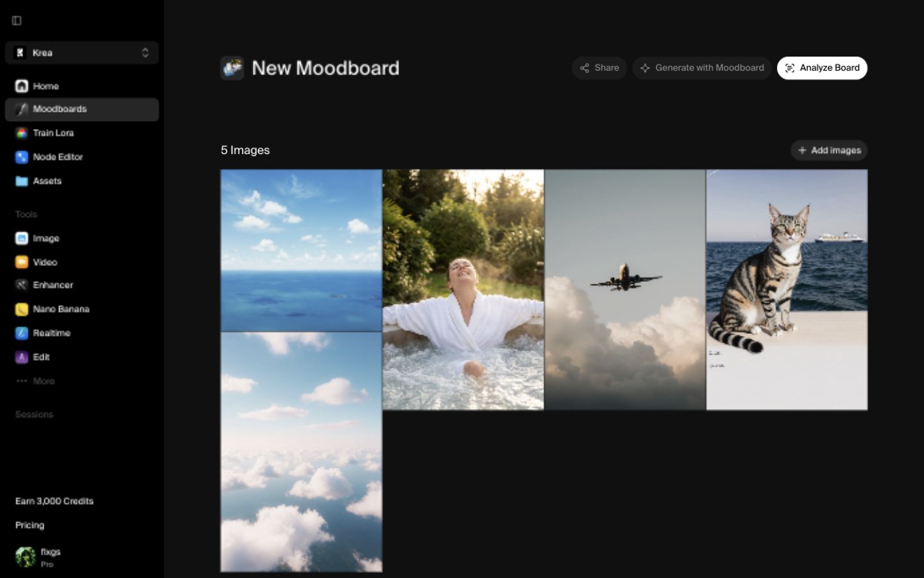Click the Add images button text
Viewport: 924px width, 578px height.
[836, 150]
